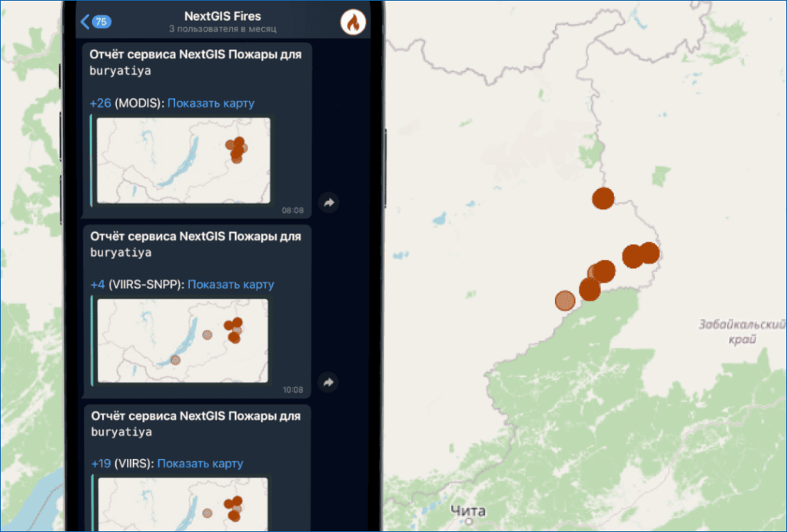Select the easternmost fire marker on large map
The height and width of the screenshot is (532, 787).
[x=649, y=252]
